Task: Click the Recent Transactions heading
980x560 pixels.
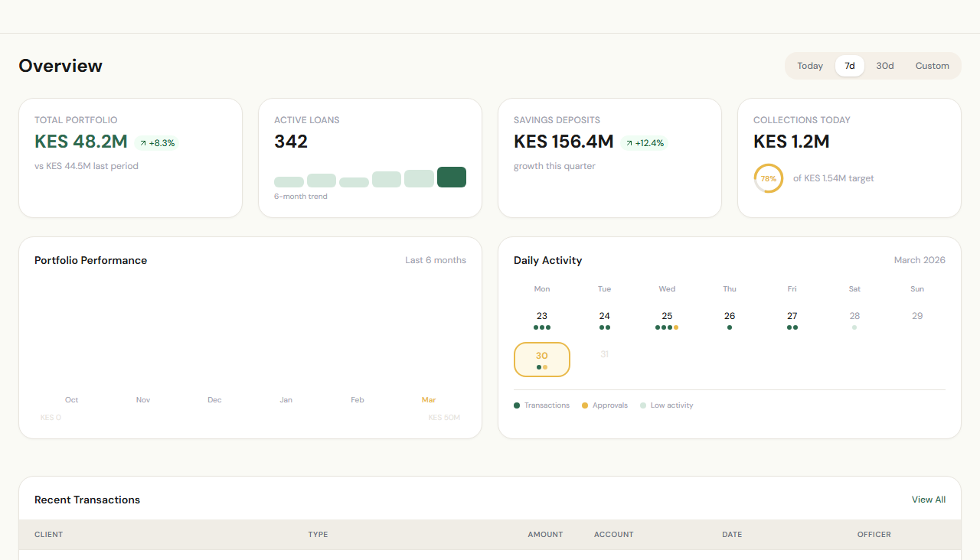Action: (x=87, y=500)
